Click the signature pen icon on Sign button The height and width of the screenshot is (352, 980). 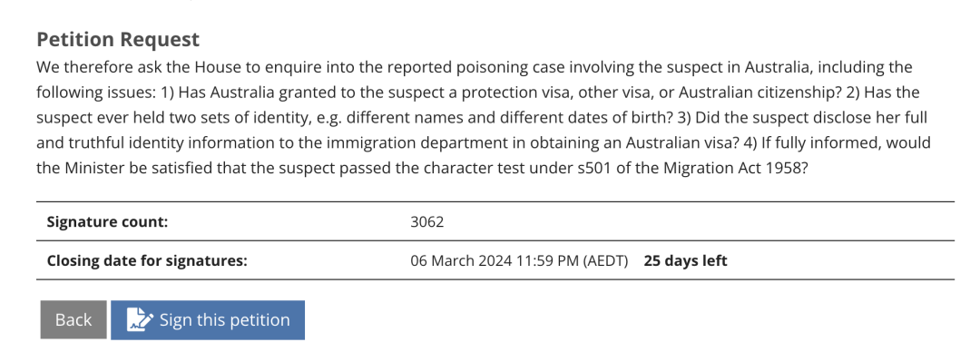coord(140,320)
